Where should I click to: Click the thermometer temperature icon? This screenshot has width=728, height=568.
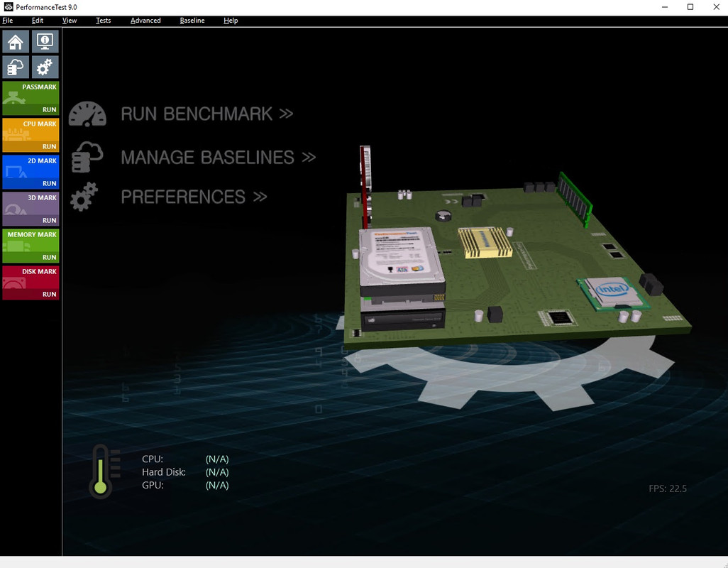(104, 471)
